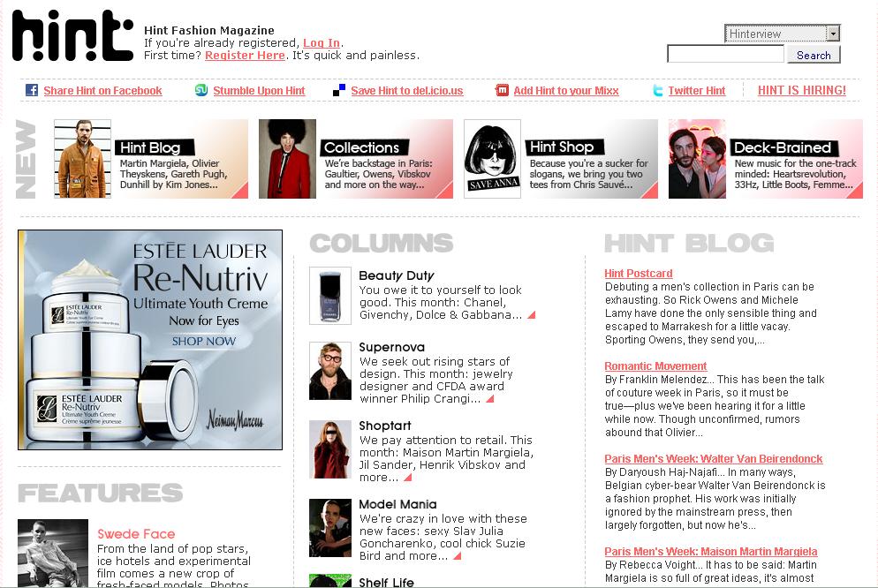The image size is (878, 588).
Task: Click the HINT BLOG section heading
Action: point(689,244)
